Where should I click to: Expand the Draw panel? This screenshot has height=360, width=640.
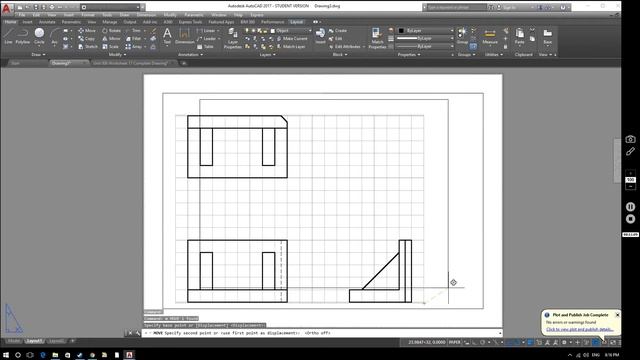pyautogui.click(x=38, y=54)
